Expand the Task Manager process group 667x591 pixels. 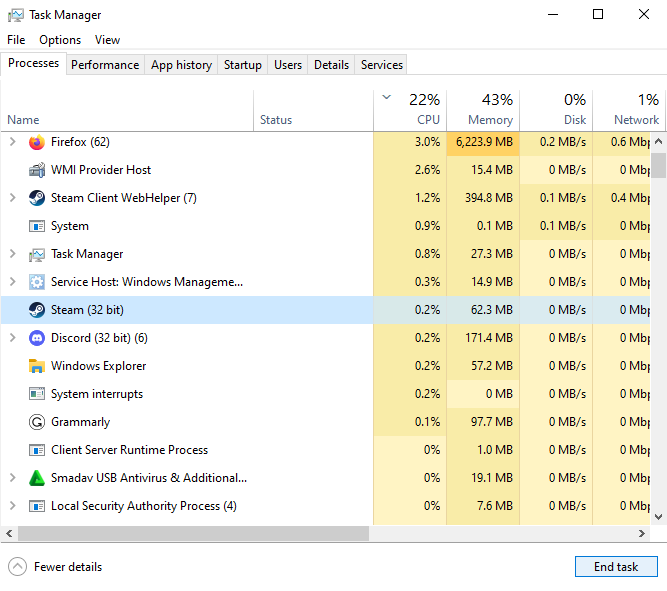coord(13,254)
